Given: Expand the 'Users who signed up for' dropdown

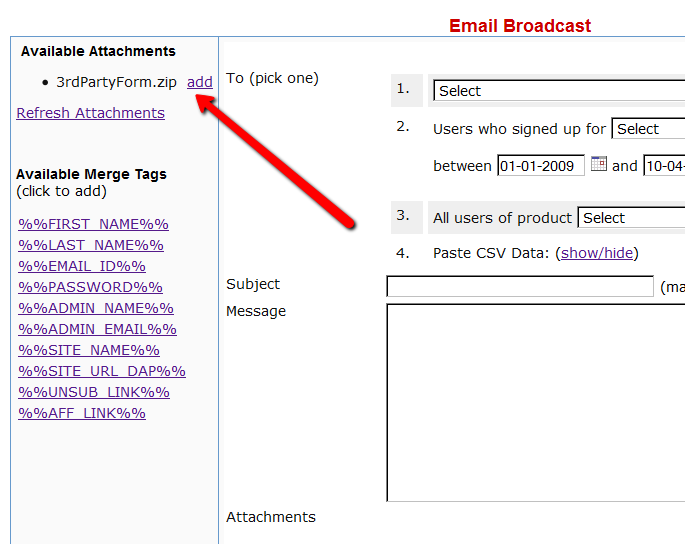Looking at the screenshot, I should pyautogui.click(x=648, y=129).
